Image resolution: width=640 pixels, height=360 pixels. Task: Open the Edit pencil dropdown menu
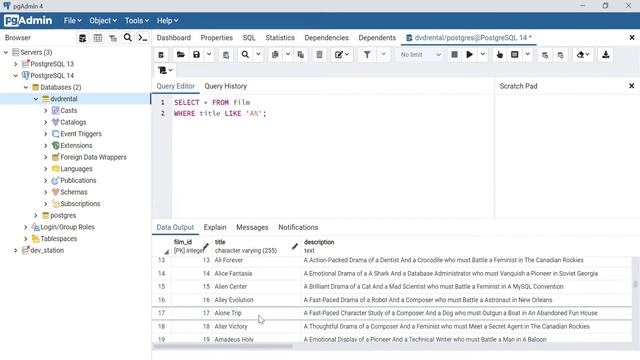tap(342, 55)
